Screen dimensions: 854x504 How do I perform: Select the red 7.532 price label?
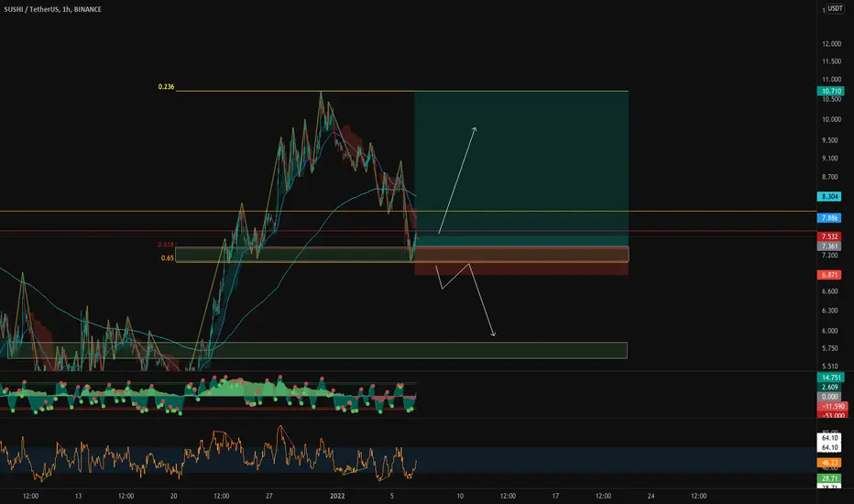click(x=829, y=236)
